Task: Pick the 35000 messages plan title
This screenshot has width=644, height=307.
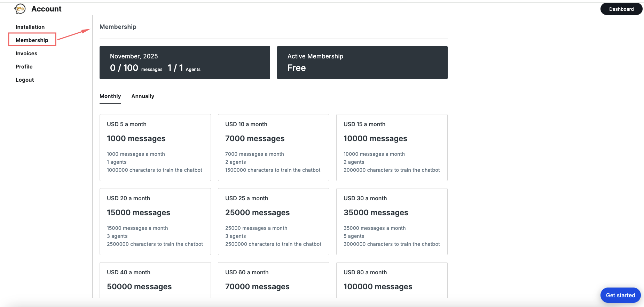Action: tap(376, 212)
